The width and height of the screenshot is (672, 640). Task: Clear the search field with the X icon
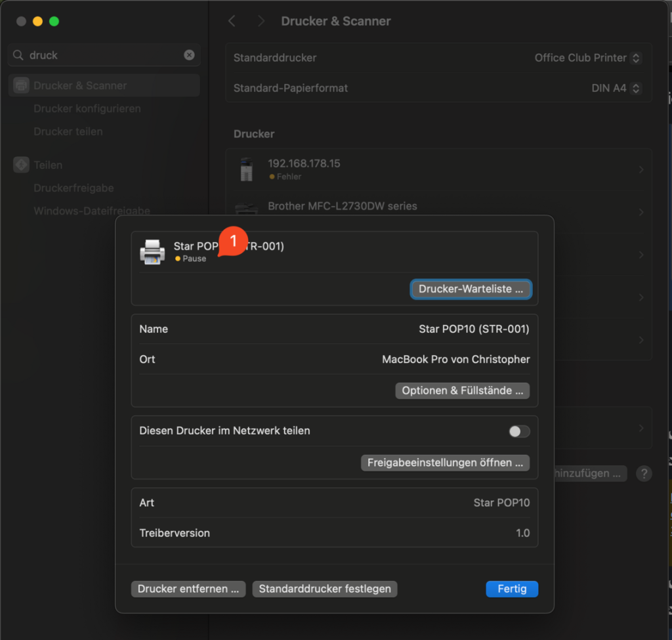pos(189,55)
